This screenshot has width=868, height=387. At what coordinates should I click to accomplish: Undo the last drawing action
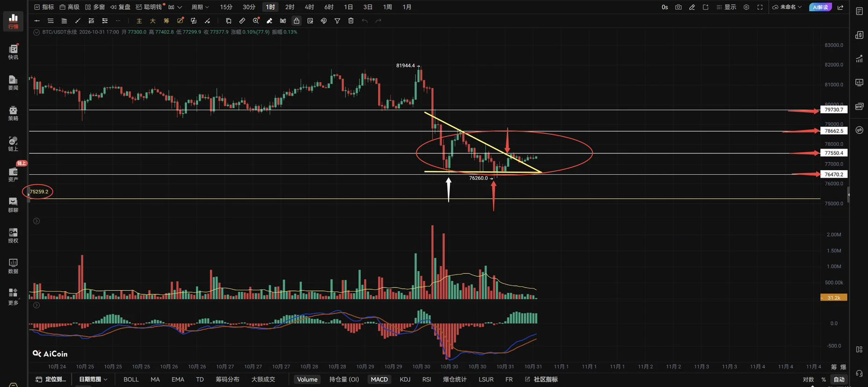(x=364, y=21)
